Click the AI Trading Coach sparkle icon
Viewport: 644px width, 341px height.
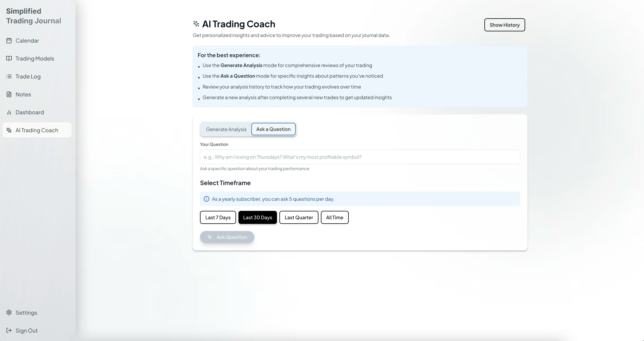pos(9,130)
